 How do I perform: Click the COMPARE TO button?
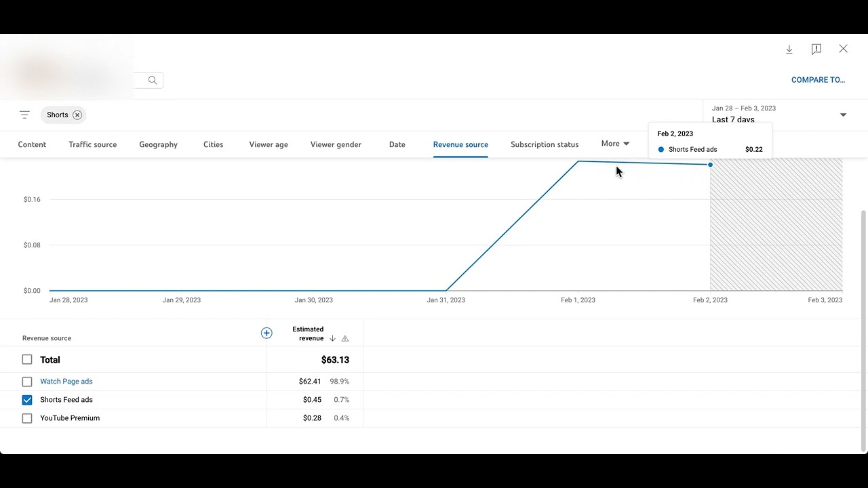click(x=818, y=80)
